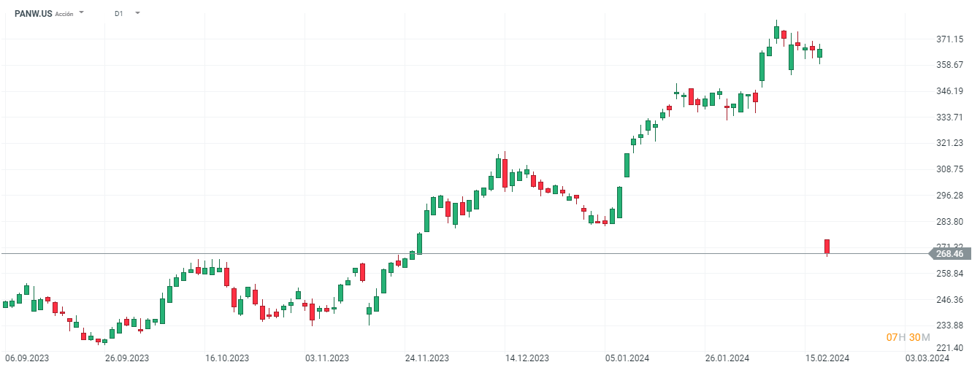
Task: Open the PANW.US symbol dropdown arrow
Action: tap(81, 13)
